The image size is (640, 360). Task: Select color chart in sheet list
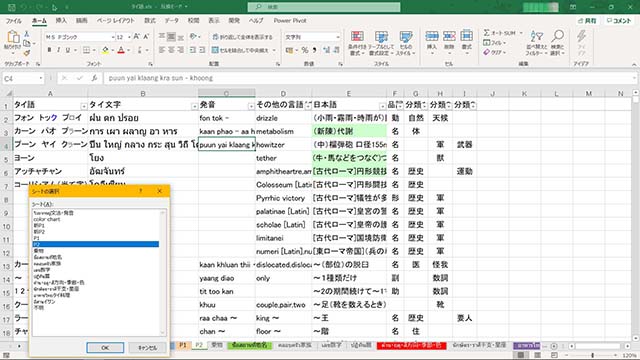pos(47,219)
